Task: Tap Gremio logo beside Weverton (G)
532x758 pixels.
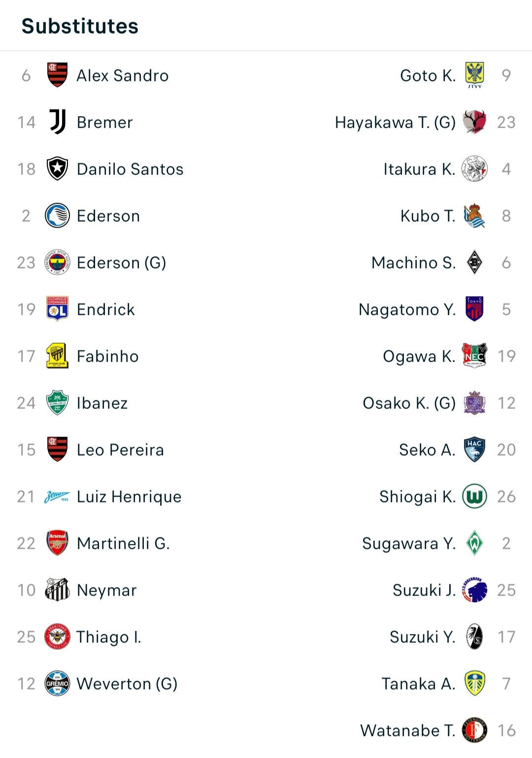Action: (57, 684)
